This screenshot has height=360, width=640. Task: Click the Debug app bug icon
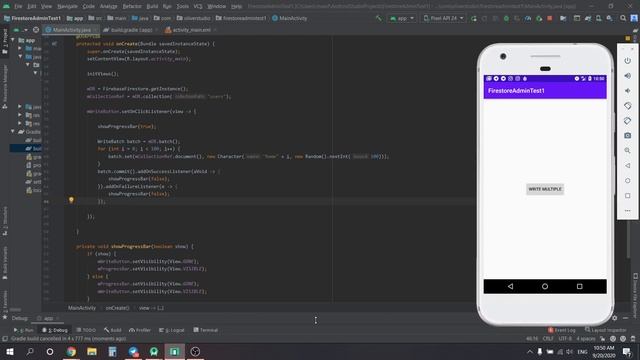(x=506, y=18)
